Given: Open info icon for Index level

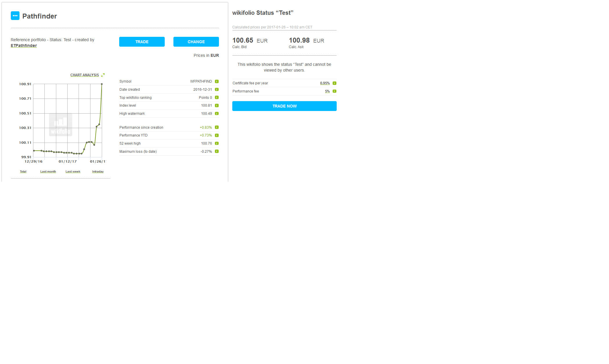Looking at the screenshot, I should coord(217,105).
